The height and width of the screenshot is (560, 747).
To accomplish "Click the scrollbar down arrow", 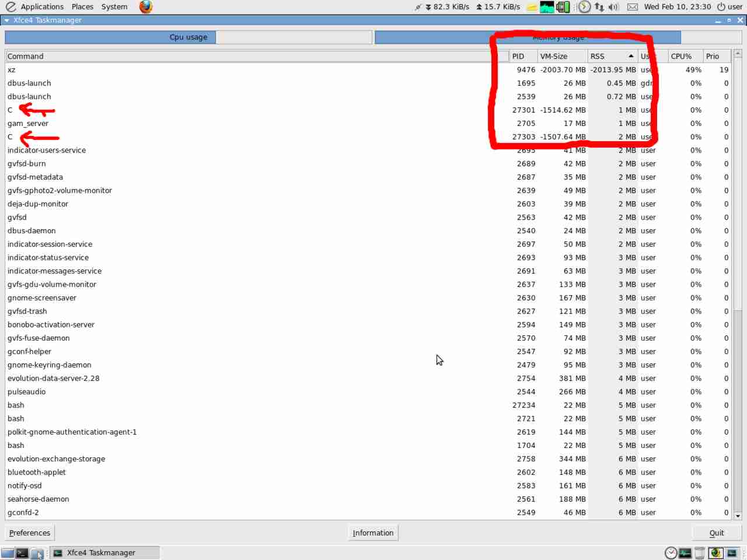I will coord(738,516).
